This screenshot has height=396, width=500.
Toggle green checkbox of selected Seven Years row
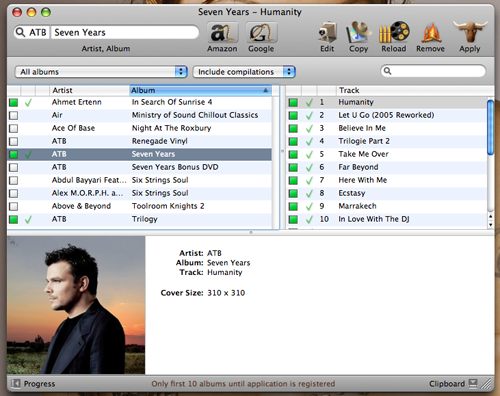pos(14,154)
